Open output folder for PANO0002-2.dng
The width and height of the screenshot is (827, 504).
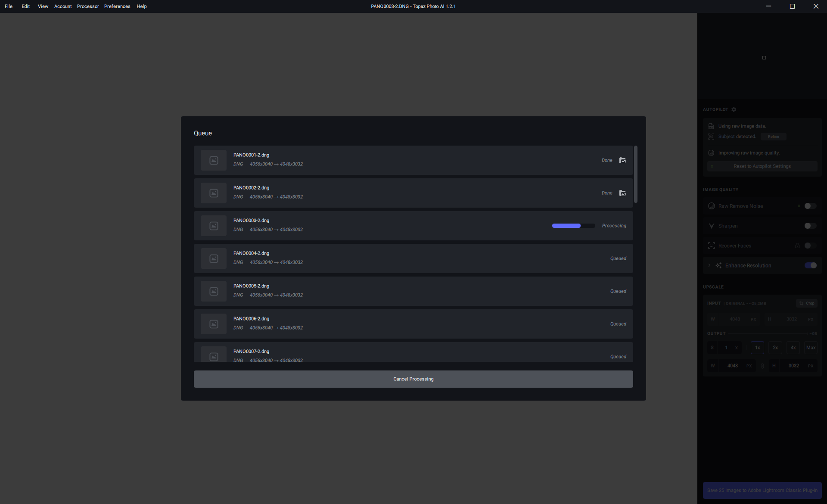[x=622, y=193]
